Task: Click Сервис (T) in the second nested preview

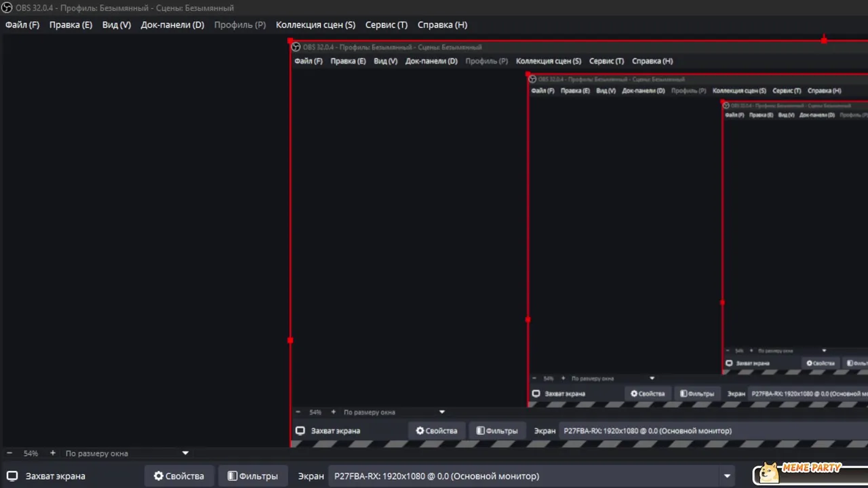Action: [x=787, y=91]
